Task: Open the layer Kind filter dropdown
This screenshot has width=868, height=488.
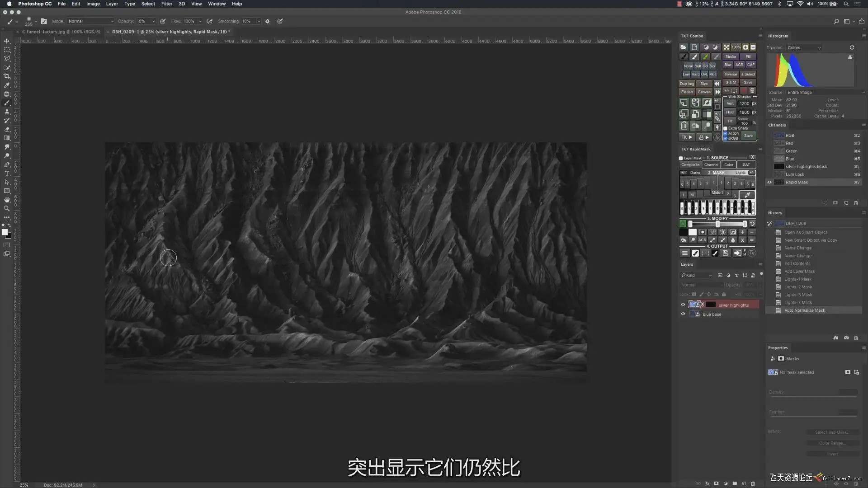Action: (697, 276)
